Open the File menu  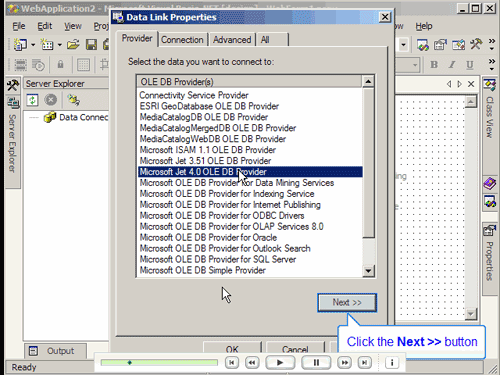(x=19, y=26)
